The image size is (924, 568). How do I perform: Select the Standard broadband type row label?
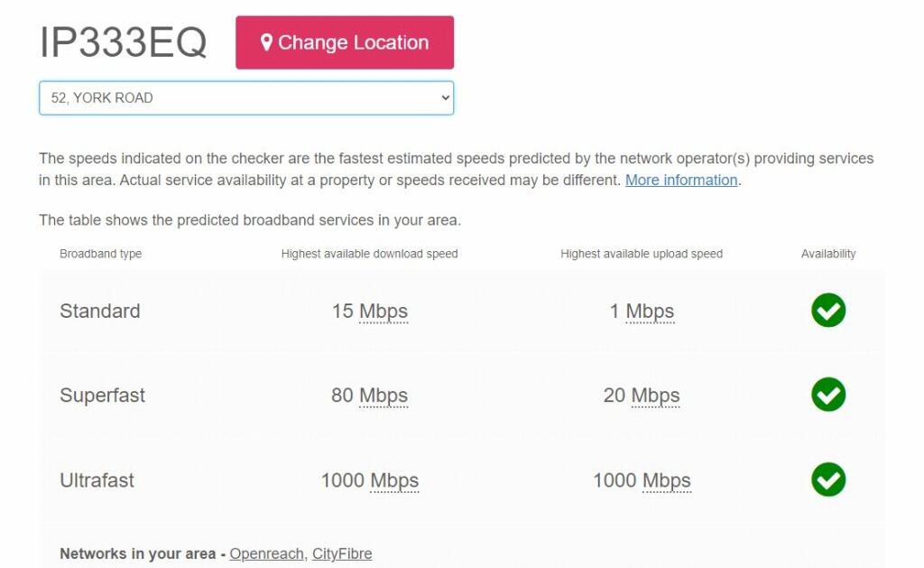pyautogui.click(x=100, y=312)
